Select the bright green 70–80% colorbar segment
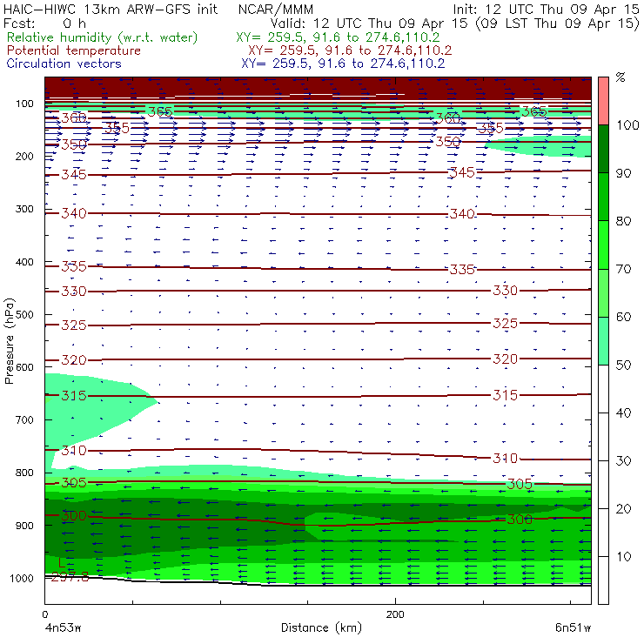The height and width of the screenshot is (644, 644). coord(603,245)
